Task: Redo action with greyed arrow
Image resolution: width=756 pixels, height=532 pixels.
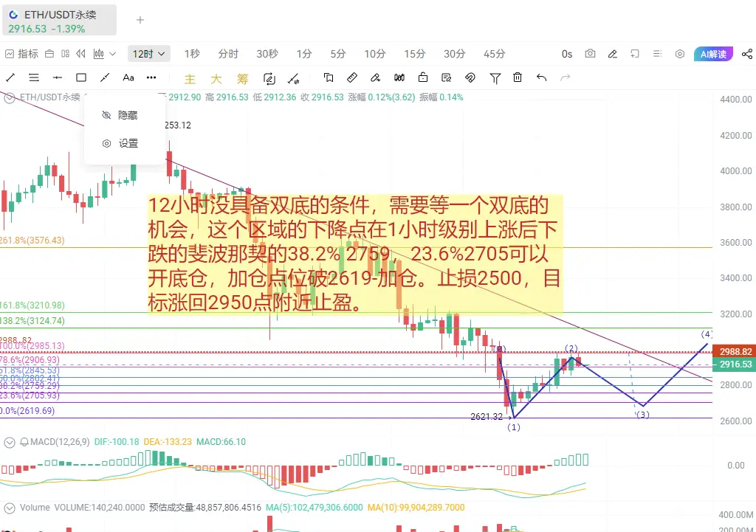Action: (x=565, y=77)
